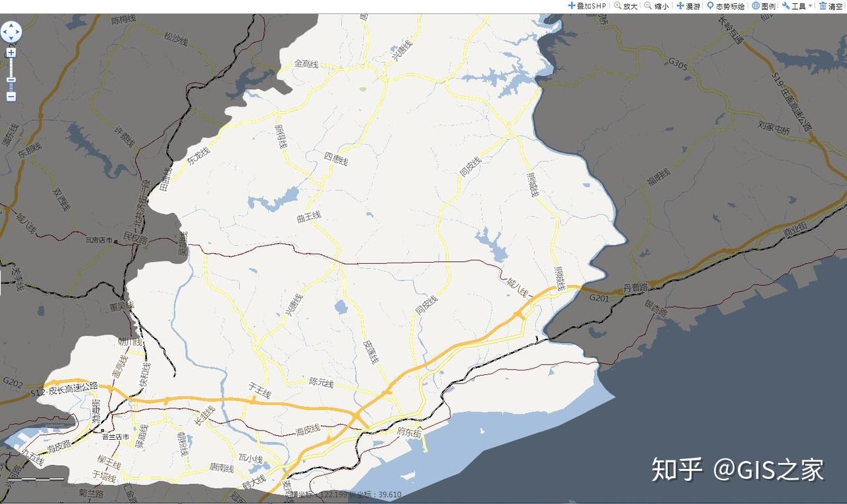Select the 放大 zoom in tool
Viewport: 847px width, 504px height.
point(624,6)
